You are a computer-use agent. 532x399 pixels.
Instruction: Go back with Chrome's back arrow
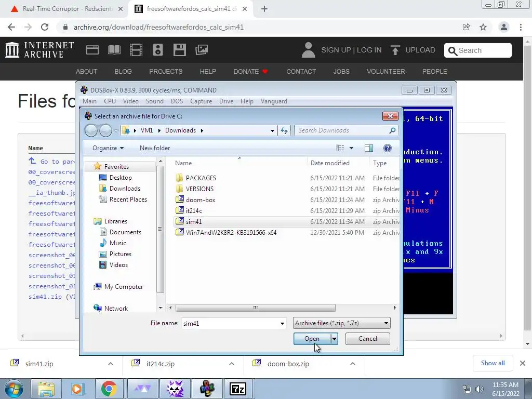(x=11, y=27)
